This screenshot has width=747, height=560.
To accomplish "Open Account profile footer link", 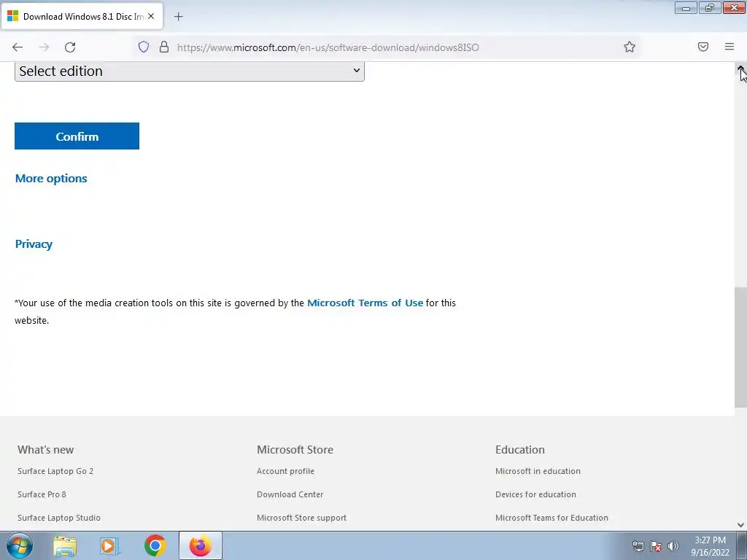I will 285,471.
